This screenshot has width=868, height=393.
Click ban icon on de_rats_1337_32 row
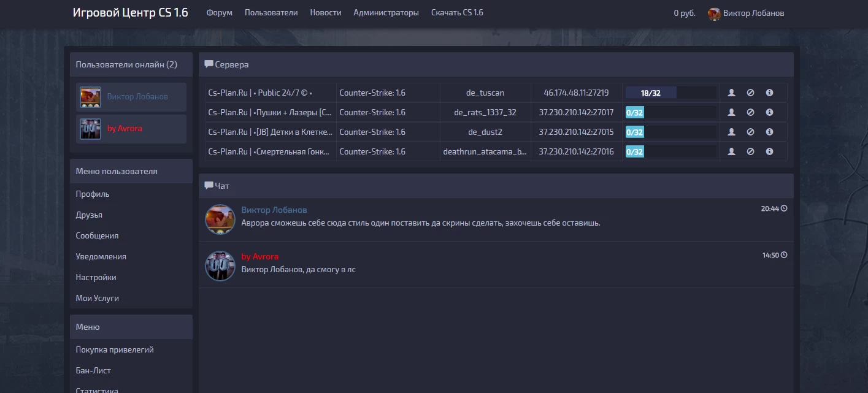click(x=750, y=112)
